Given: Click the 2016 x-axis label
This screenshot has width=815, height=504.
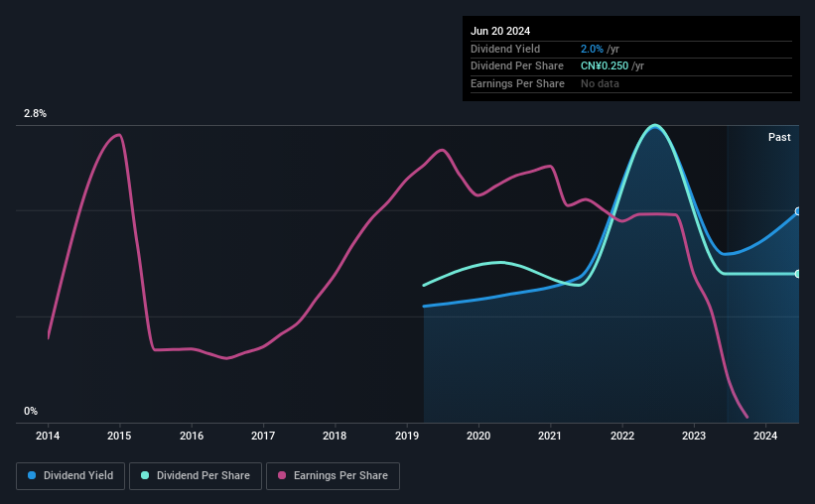Looking at the screenshot, I should point(192,436).
